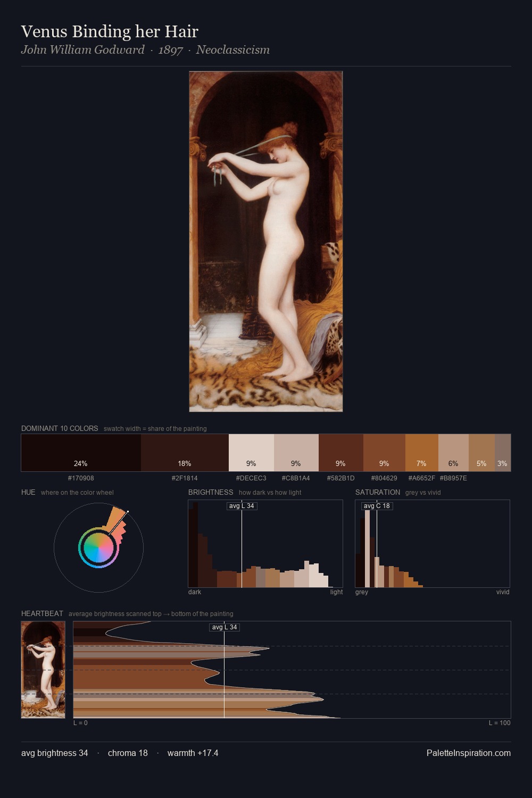
Task: Pick the 7% orange-brown swatch
Action: (x=422, y=453)
